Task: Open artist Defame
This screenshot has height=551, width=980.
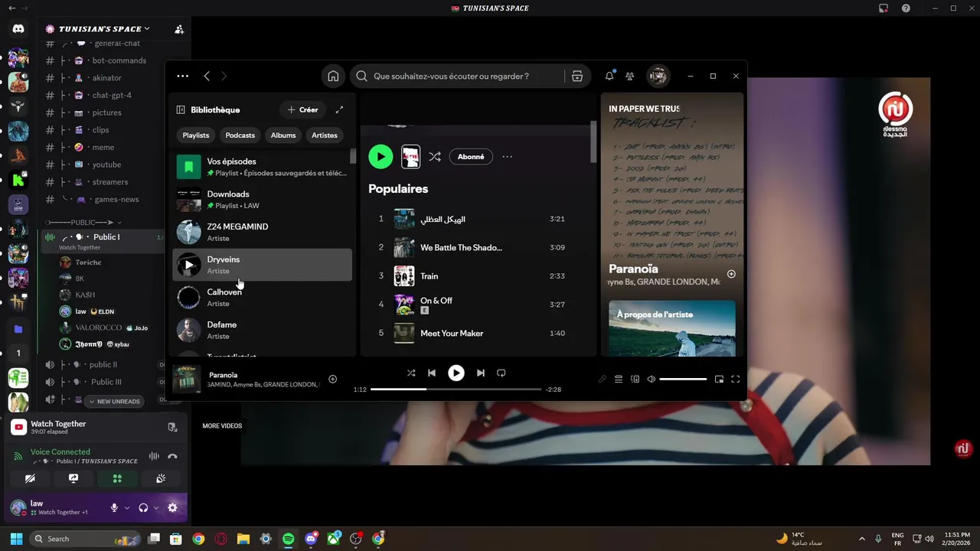Action: pos(262,330)
